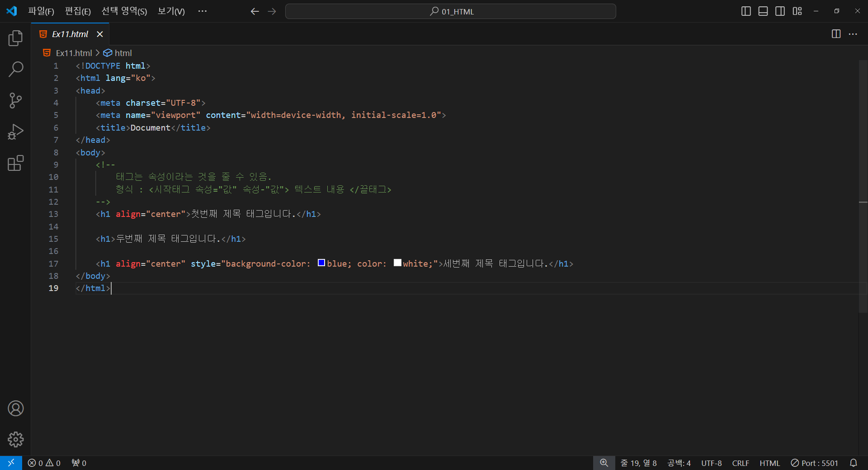Open the Accounts menu icon

click(15, 409)
